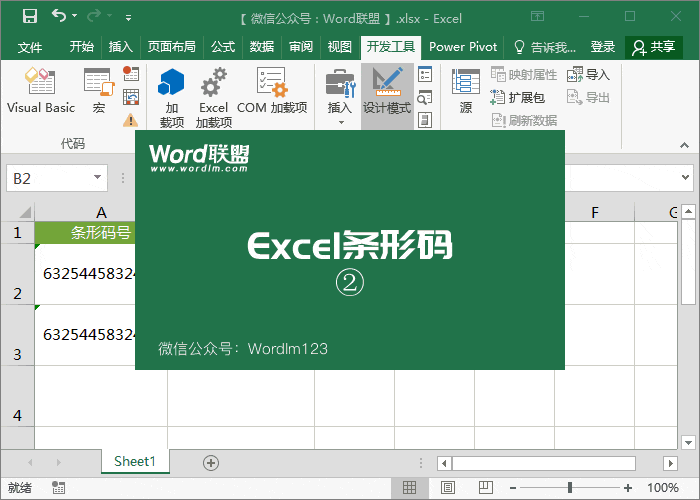Select row 3 header
This screenshot has width=700, height=500.
click(x=17, y=335)
